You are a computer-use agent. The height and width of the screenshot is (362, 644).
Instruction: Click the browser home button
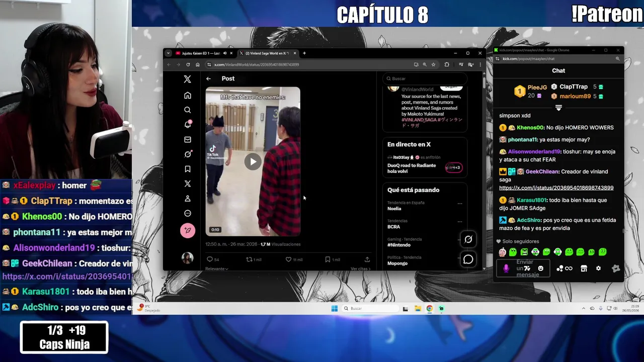(x=197, y=64)
